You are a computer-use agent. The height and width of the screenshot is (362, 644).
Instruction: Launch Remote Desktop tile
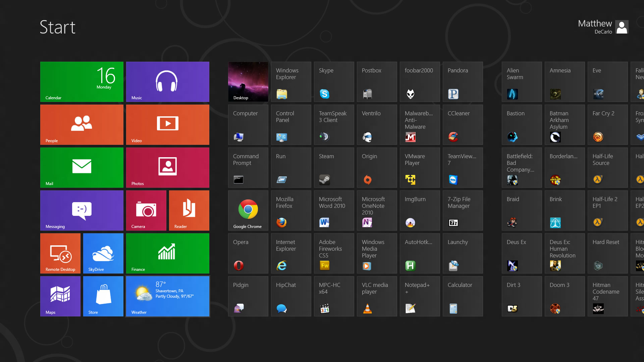point(60,253)
